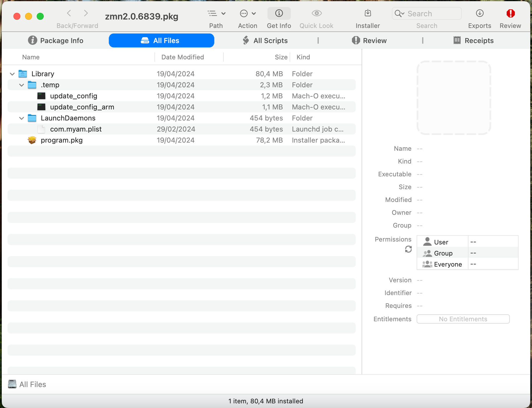Select the program.pkg installer package

[x=61, y=140]
